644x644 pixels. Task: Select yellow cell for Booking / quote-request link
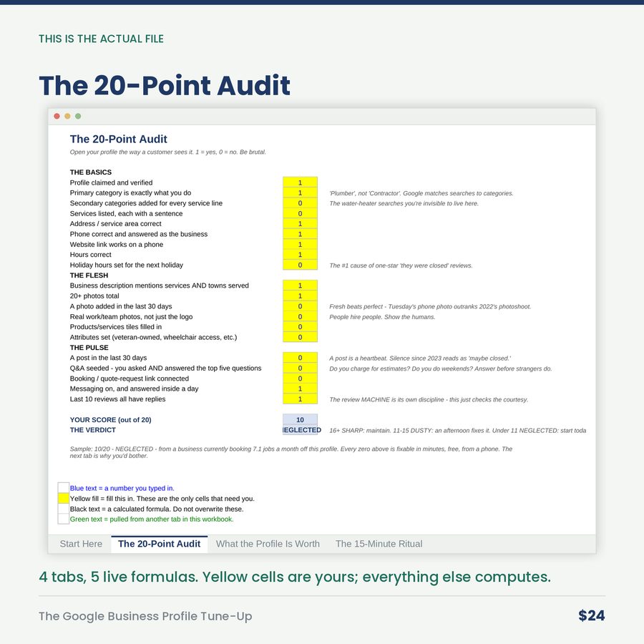[x=300, y=379]
